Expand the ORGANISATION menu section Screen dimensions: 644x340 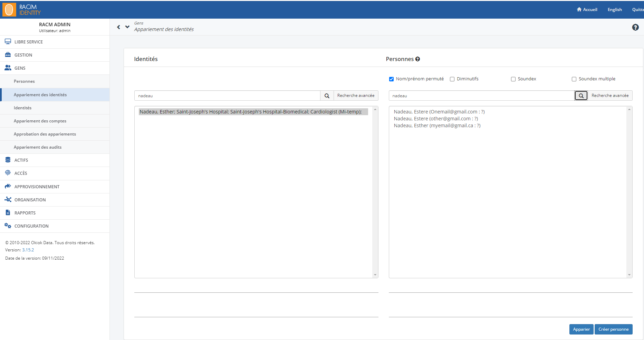coord(55,200)
